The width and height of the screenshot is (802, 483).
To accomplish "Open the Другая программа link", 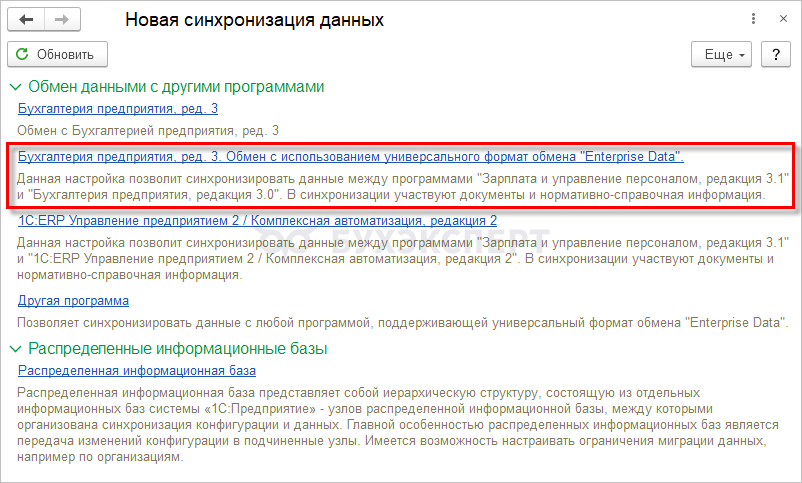I will (73, 300).
